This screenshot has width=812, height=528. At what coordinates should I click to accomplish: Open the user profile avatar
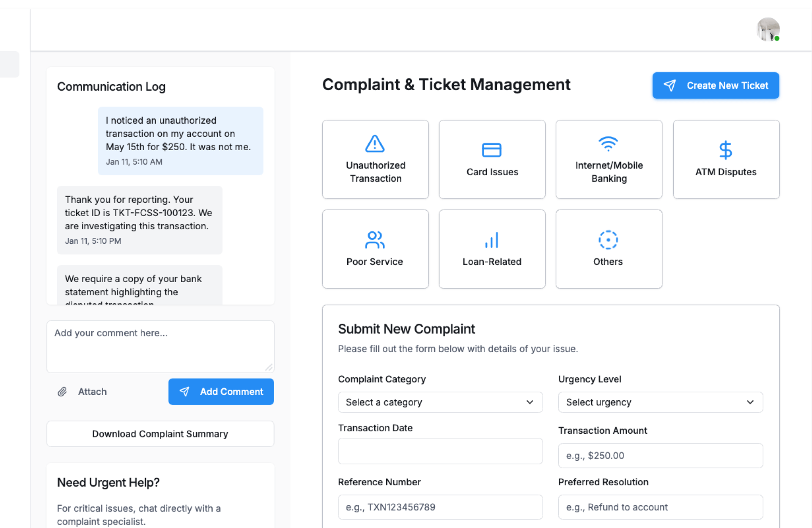click(768, 29)
